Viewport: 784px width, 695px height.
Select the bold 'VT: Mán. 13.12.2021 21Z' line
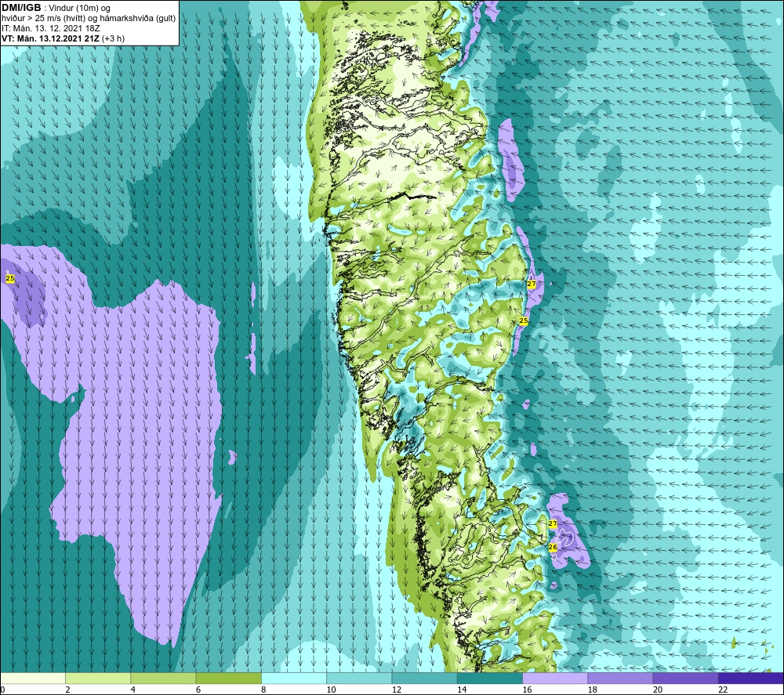pyautogui.click(x=63, y=38)
